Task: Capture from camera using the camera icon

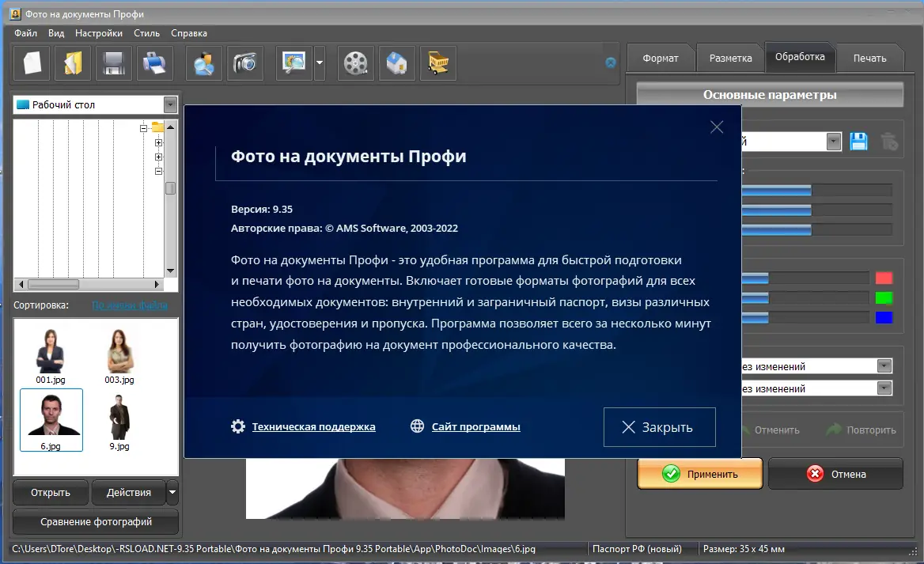Action: [245, 63]
